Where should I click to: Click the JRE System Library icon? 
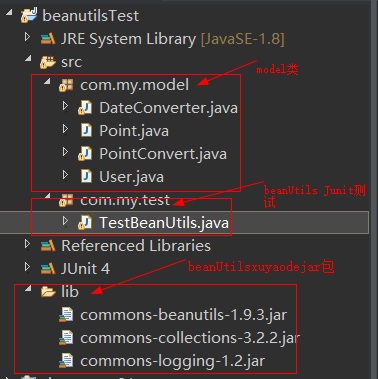(x=48, y=39)
